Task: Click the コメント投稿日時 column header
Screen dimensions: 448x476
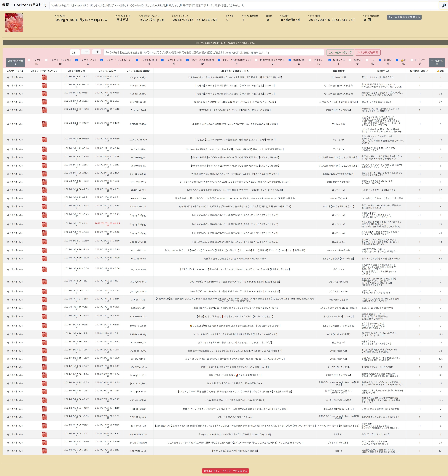Action: tap(76, 71)
